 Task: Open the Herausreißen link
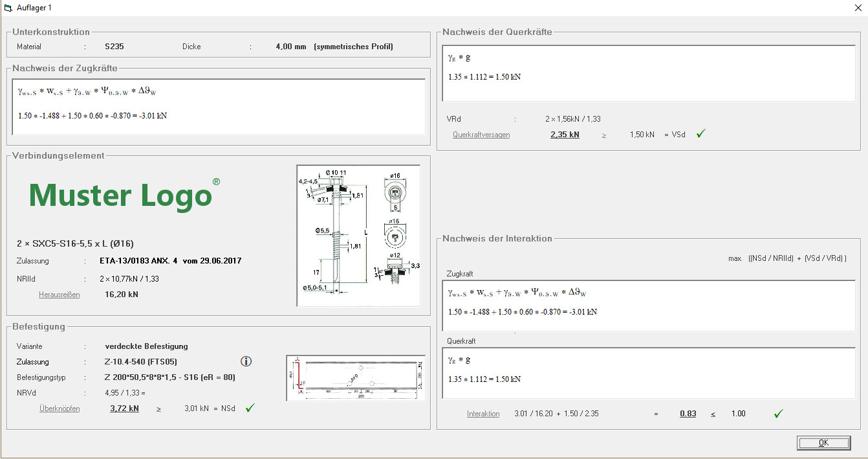click(59, 295)
